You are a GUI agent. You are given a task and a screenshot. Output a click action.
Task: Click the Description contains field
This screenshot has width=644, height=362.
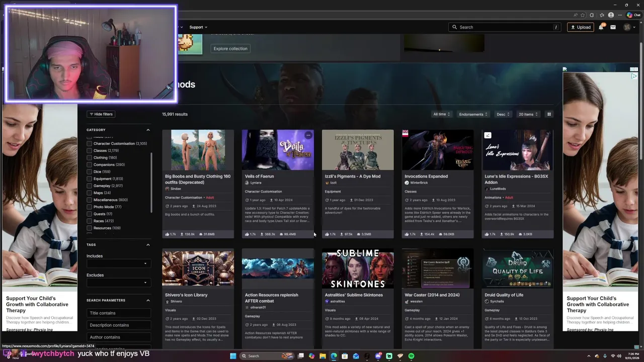click(x=118, y=325)
